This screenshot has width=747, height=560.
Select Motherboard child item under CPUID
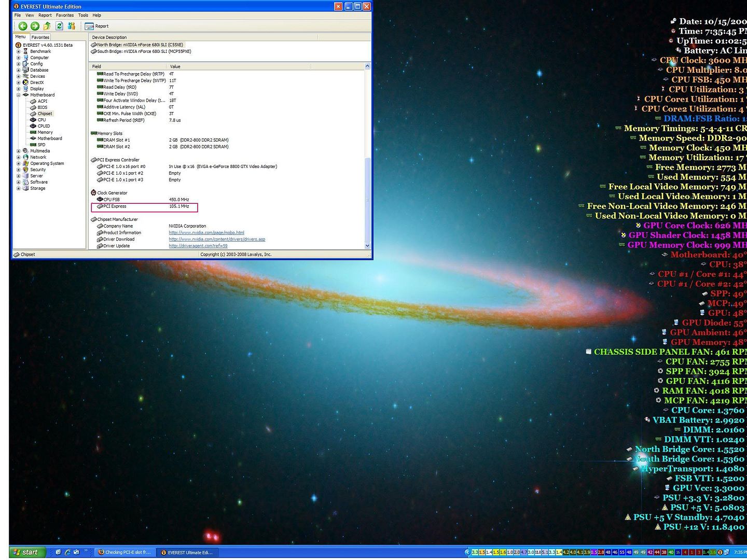(x=50, y=138)
